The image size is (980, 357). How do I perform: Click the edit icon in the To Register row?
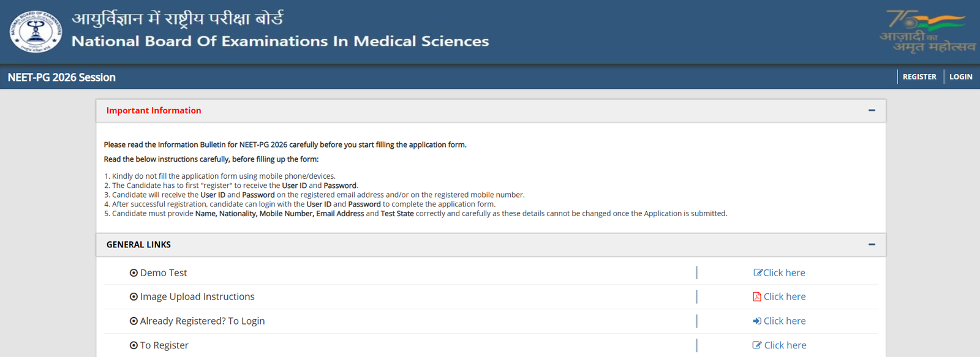(x=757, y=345)
